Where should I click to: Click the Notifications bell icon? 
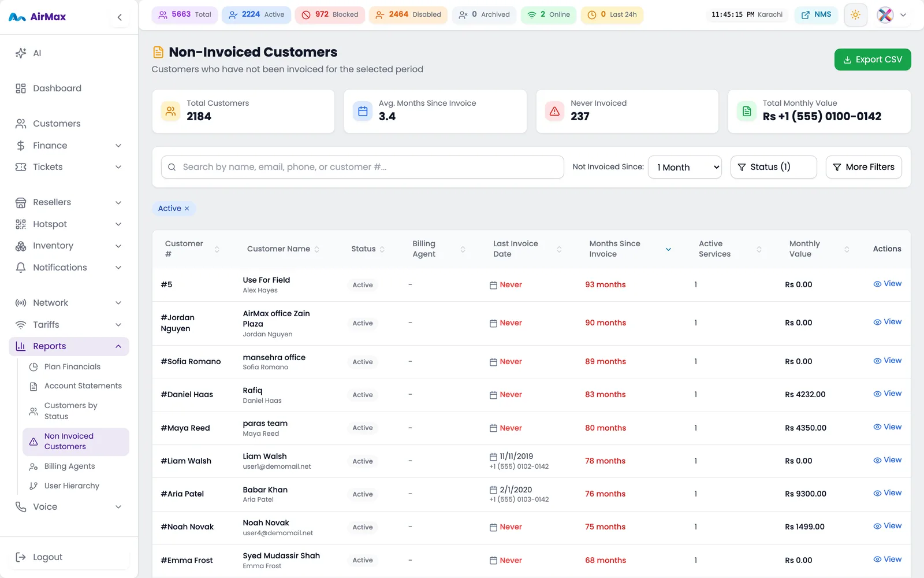(x=21, y=268)
